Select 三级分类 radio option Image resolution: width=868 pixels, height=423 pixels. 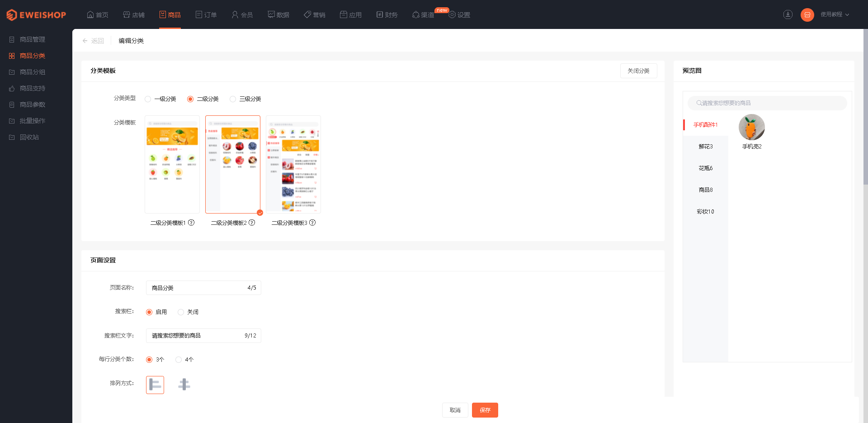245,99
